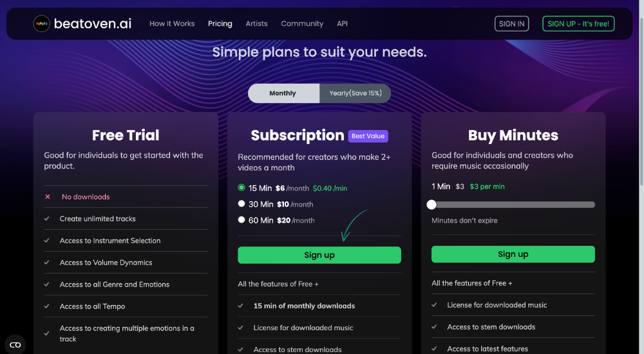Click the checkmark beside 15 min of monthly downloads
The height and width of the screenshot is (354, 644).
click(241, 306)
